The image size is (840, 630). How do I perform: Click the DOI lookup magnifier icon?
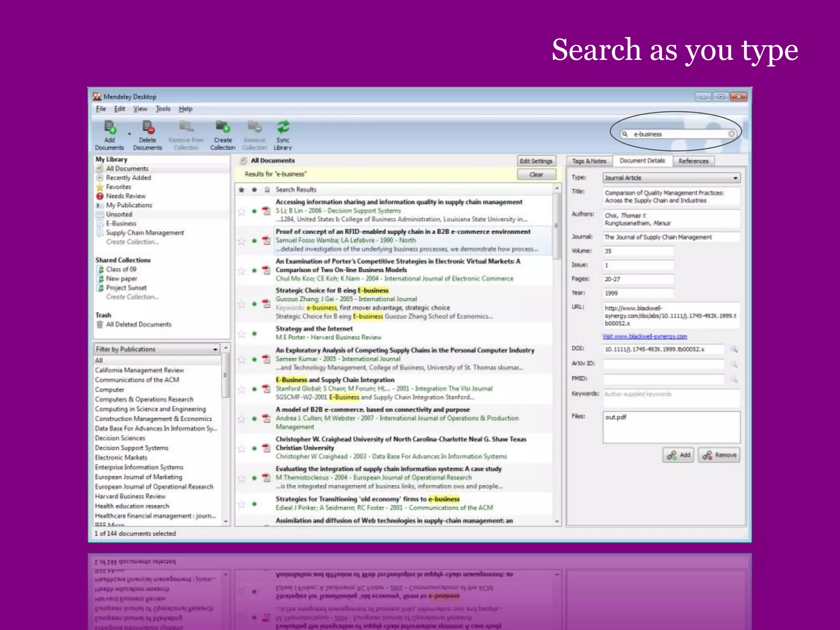734,349
